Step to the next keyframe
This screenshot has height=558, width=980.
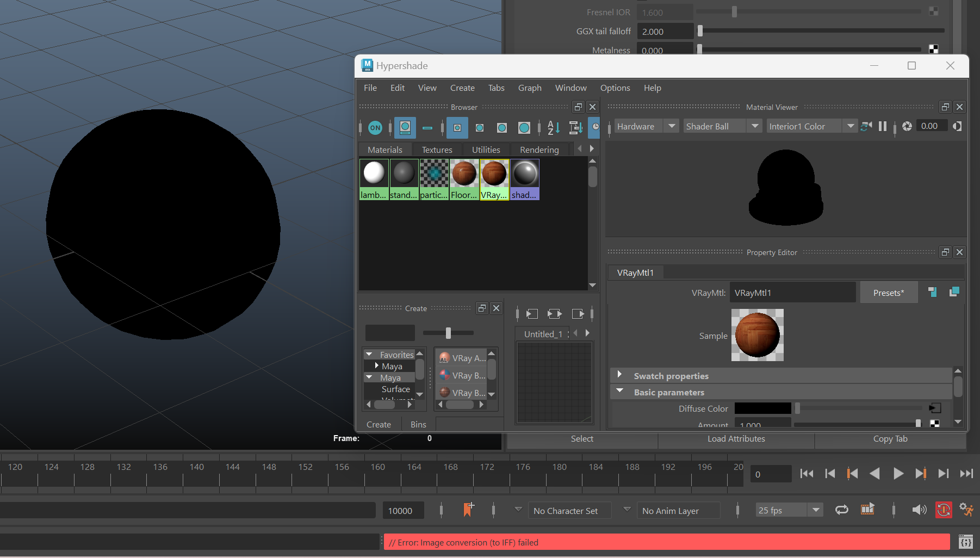coord(921,474)
